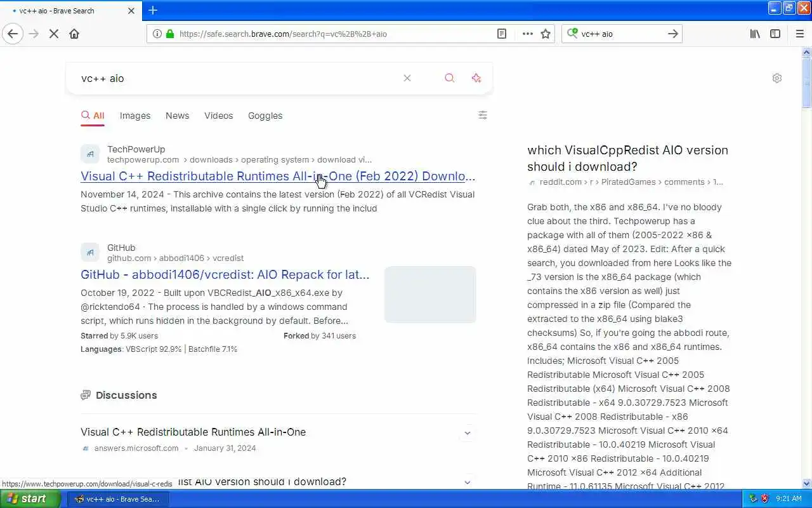Switch to the Videos tab

[x=218, y=116]
